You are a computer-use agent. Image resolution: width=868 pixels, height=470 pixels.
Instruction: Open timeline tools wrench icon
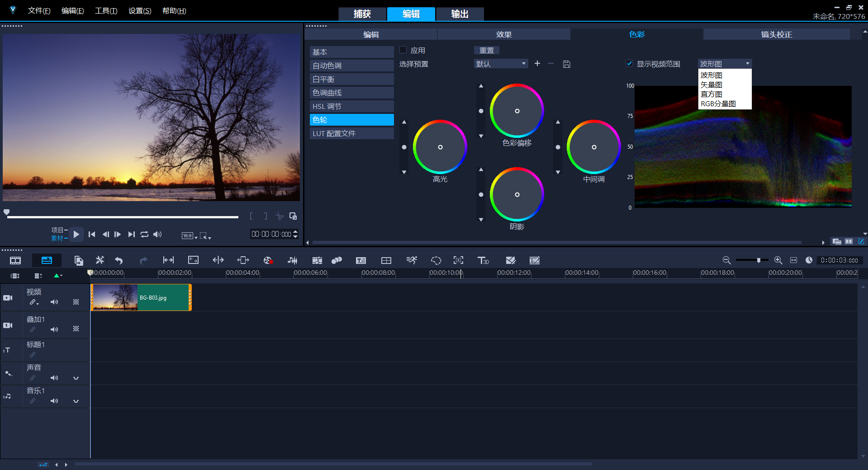[x=100, y=260]
